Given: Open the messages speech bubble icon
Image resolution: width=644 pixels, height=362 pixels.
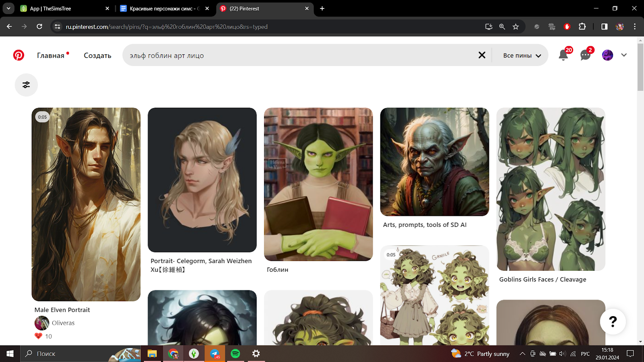Looking at the screenshot, I should [x=585, y=55].
